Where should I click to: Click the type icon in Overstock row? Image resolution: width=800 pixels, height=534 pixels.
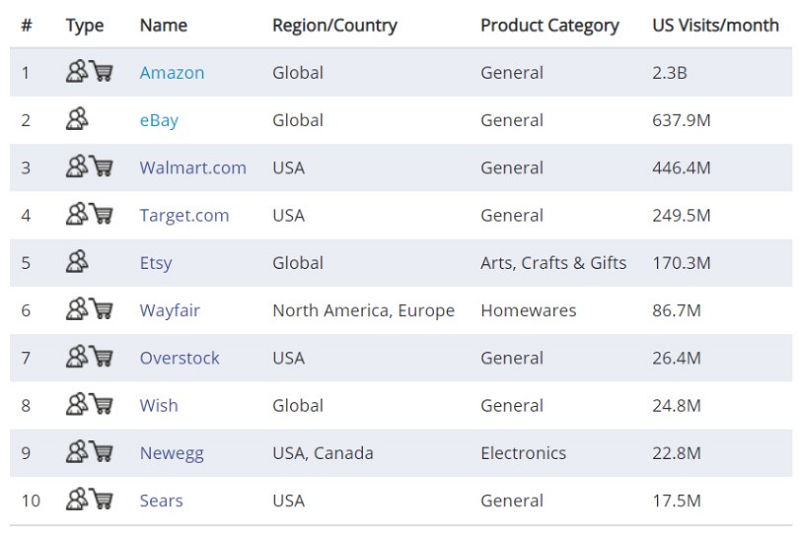click(x=89, y=357)
